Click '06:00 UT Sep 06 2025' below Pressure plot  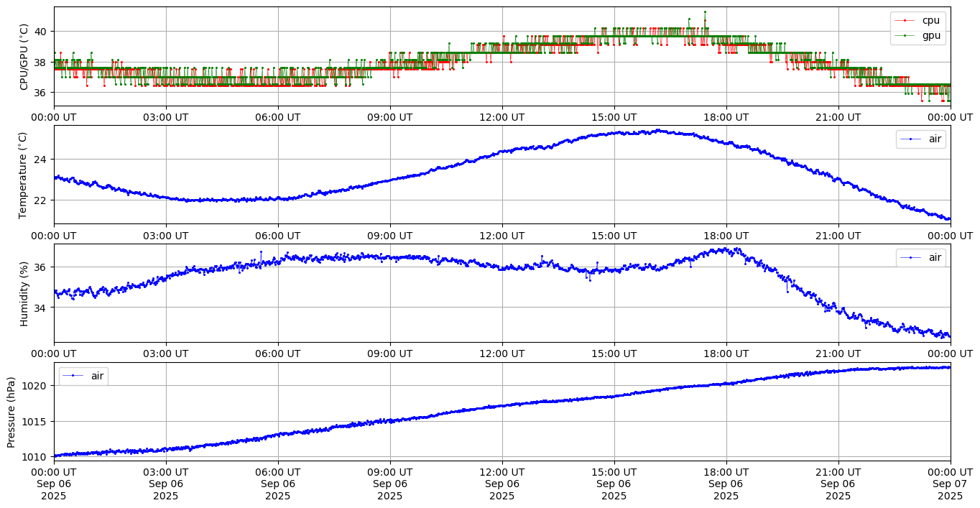278,484
